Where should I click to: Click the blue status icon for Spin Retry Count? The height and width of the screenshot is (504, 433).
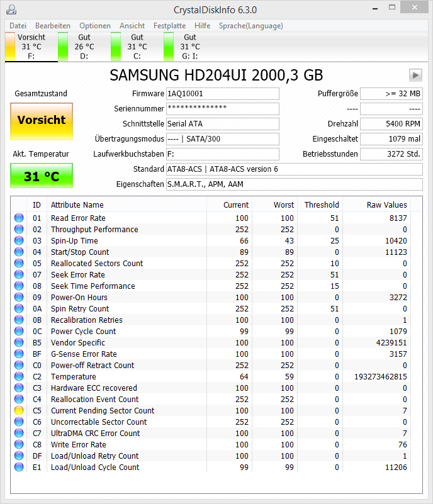(19, 308)
